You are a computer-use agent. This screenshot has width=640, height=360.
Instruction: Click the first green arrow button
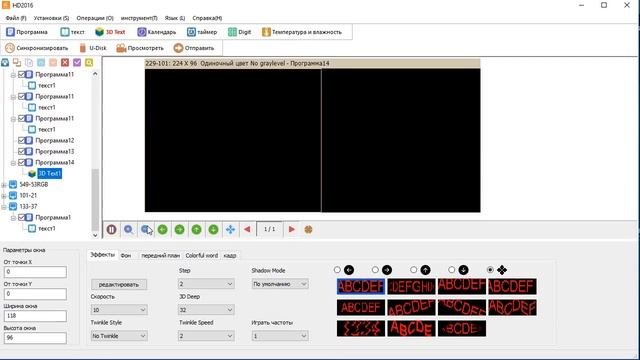tap(162, 229)
